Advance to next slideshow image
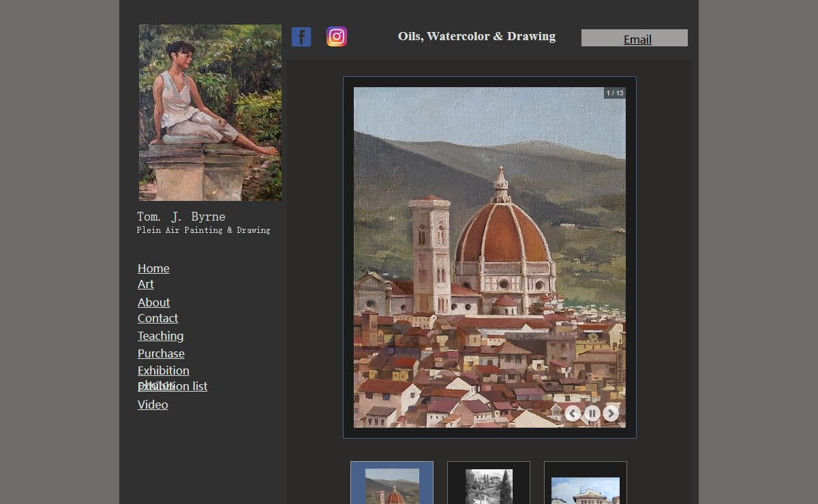Viewport: 818px width, 504px height. tap(611, 413)
